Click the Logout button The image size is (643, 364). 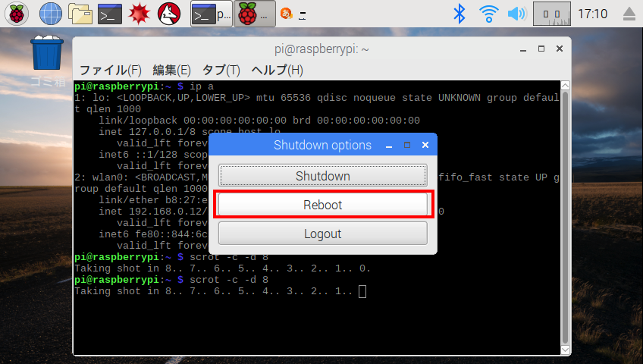coord(323,234)
